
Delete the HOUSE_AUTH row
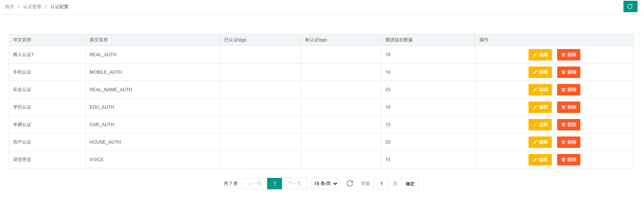(x=568, y=142)
